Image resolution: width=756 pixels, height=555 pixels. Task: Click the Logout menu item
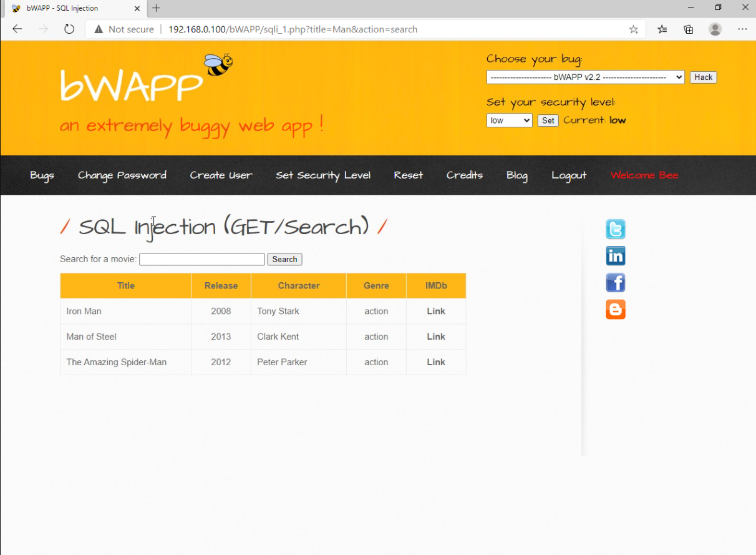point(569,175)
